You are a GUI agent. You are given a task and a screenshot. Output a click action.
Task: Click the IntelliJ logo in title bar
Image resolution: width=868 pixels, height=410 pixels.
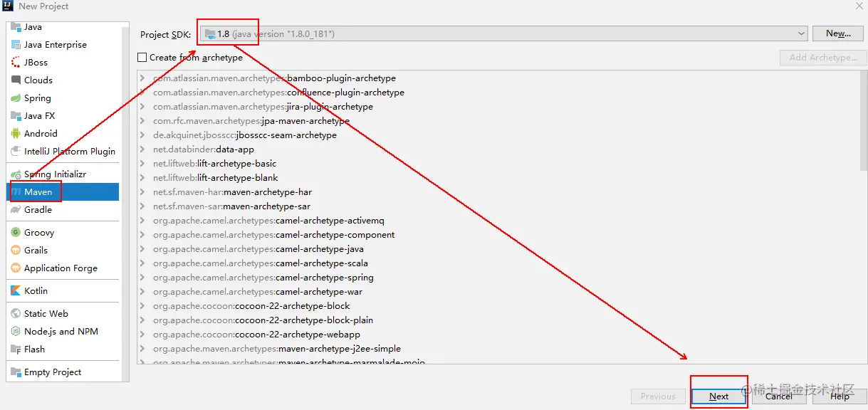coord(8,6)
